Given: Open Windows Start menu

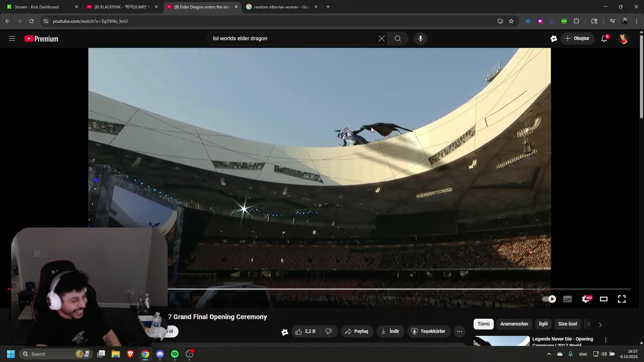Looking at the screenshot, I should 11,354.
